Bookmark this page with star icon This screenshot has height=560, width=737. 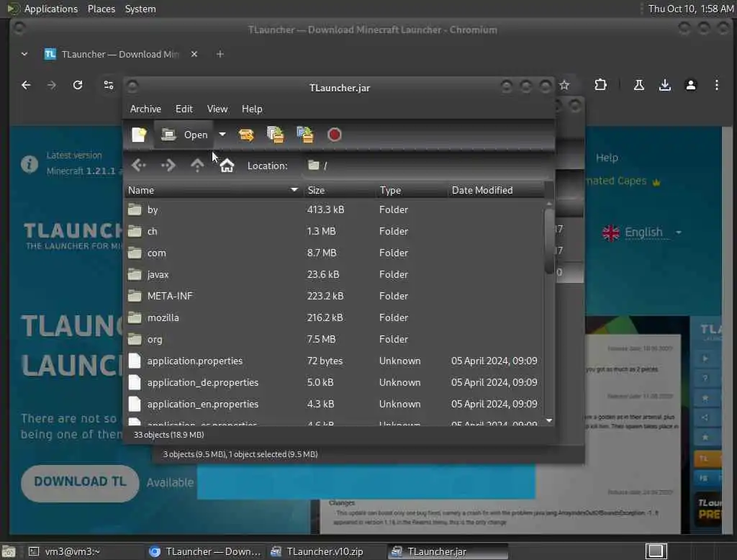[x=564, y=85]
